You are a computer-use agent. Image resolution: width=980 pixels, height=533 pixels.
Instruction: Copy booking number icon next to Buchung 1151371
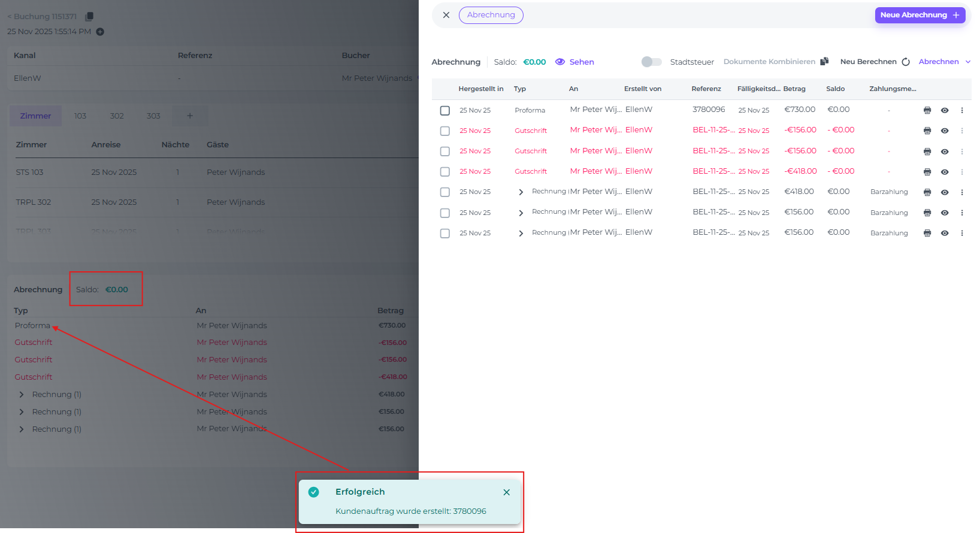(89, 17)
